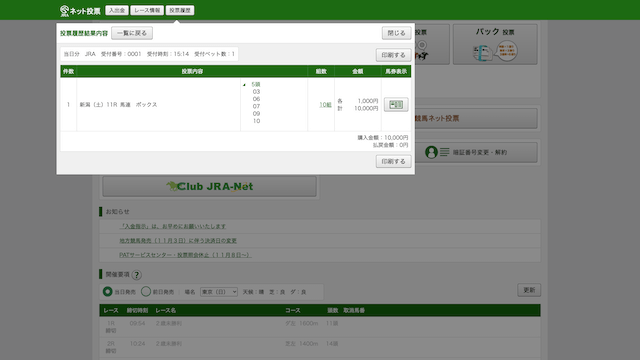Show the betting ticket via 馬券表示 icon
Image resolution: width=640 pixels, height=360 pixels.
click(x=396, y=104)
